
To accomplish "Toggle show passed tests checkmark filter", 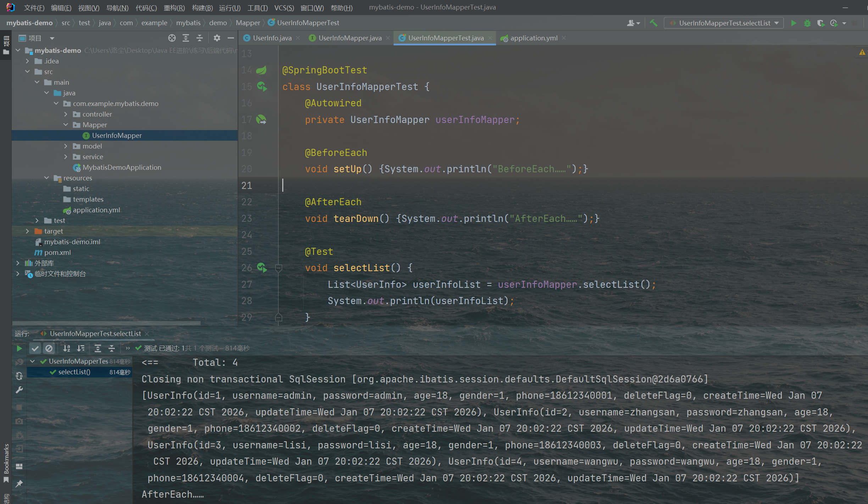I will 35,348.
